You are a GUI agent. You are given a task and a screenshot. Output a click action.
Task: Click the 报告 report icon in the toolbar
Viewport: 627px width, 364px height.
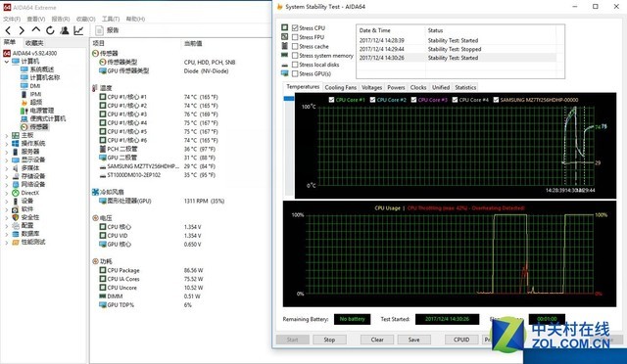100,30
